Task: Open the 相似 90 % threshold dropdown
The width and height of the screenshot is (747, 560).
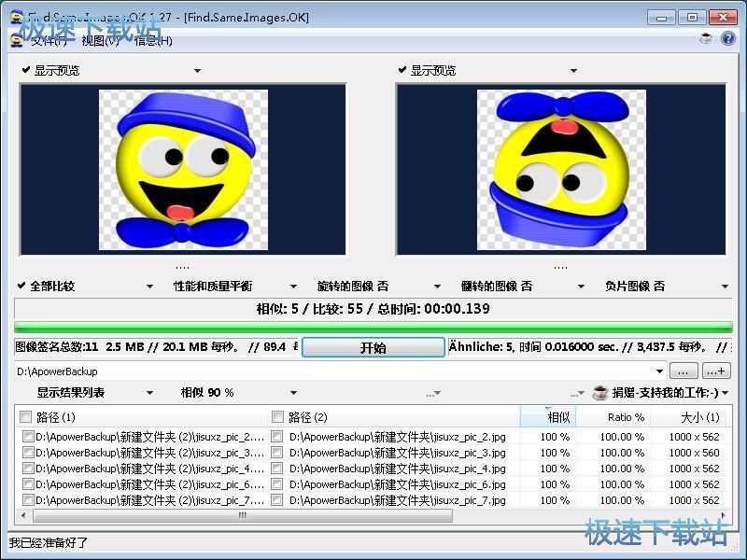Action: point(233,393)
